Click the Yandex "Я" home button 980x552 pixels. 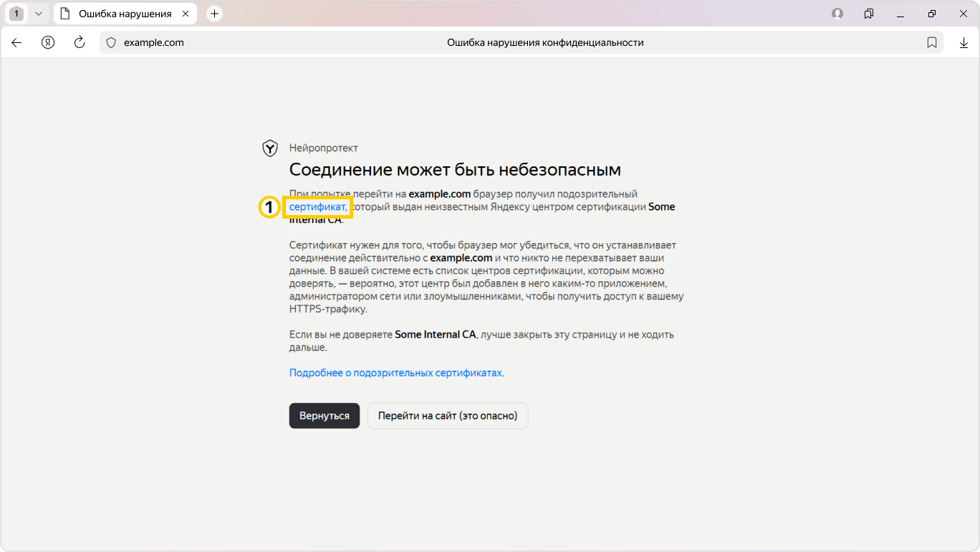(48, 42)
